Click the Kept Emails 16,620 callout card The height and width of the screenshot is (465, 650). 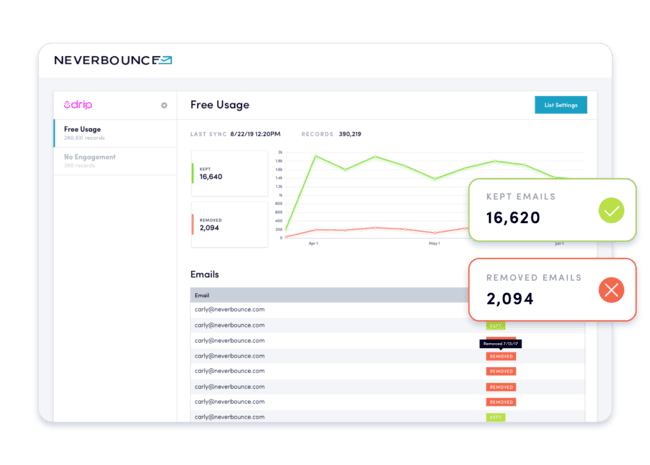(550, 210)
